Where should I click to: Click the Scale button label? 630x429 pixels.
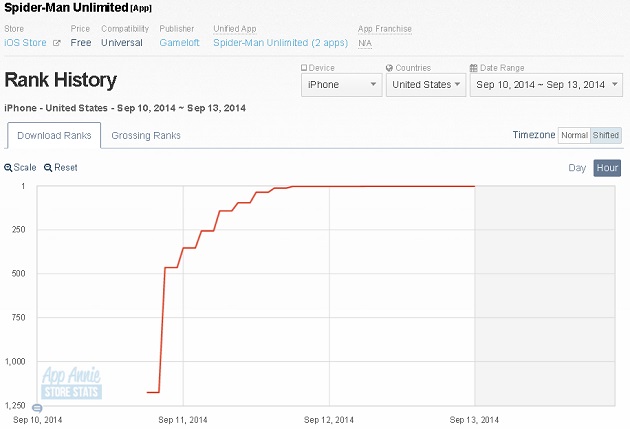[25, 168]
